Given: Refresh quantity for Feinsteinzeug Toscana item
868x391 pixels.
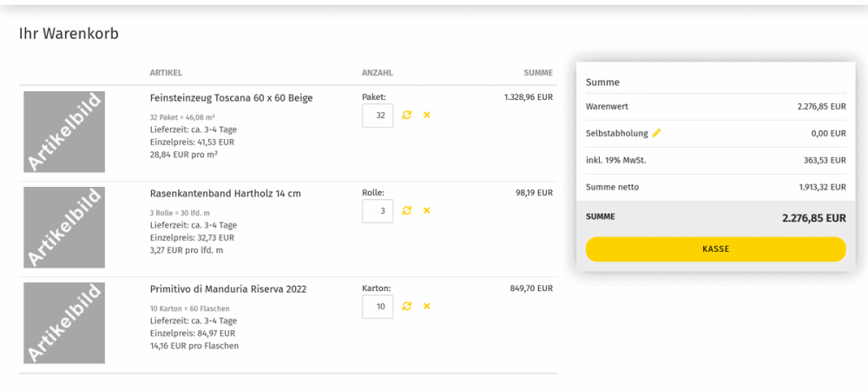Looking at the screenshot, I should (407, 116).
